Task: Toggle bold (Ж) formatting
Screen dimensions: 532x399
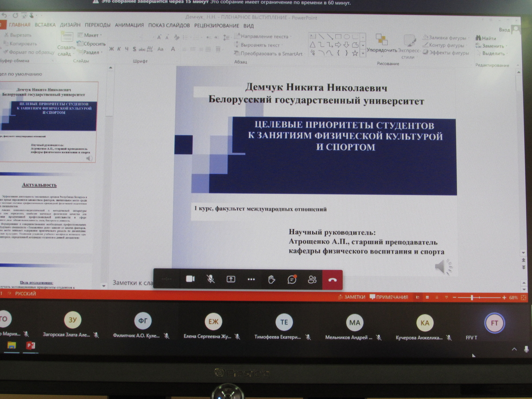Action: click(x=111, y=49)
